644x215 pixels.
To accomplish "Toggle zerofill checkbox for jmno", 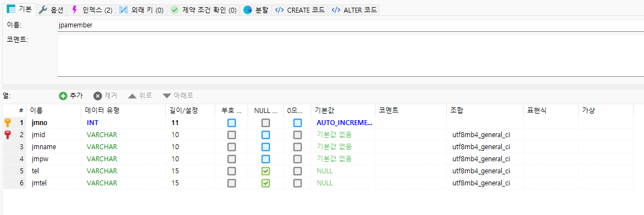I will coord(298,123).
